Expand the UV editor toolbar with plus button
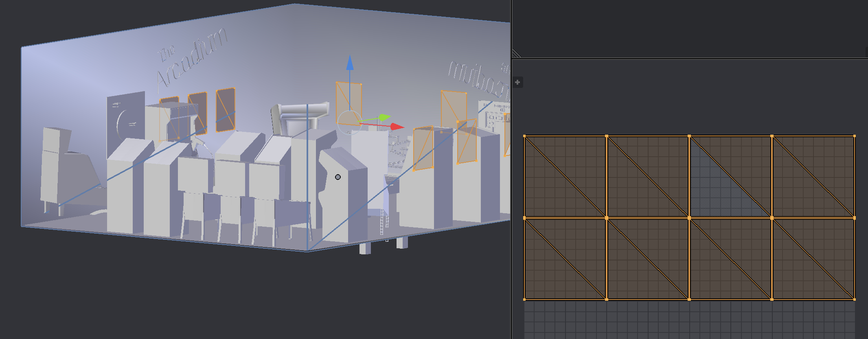Image resolution: width=868 pixels, height=339 pixels. 517,82
